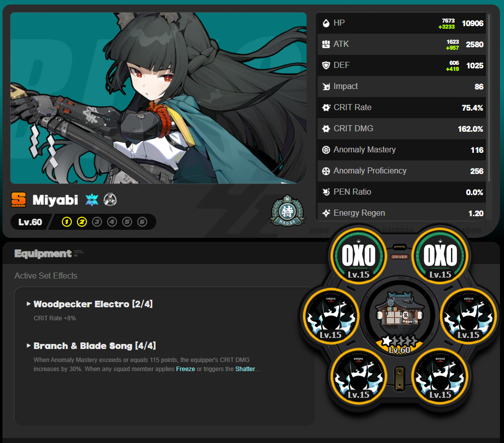Open the top-right Woodpecker Electro drive disc
The height and width of the screenshot is (443, 504).
click(x=440, y=256)
